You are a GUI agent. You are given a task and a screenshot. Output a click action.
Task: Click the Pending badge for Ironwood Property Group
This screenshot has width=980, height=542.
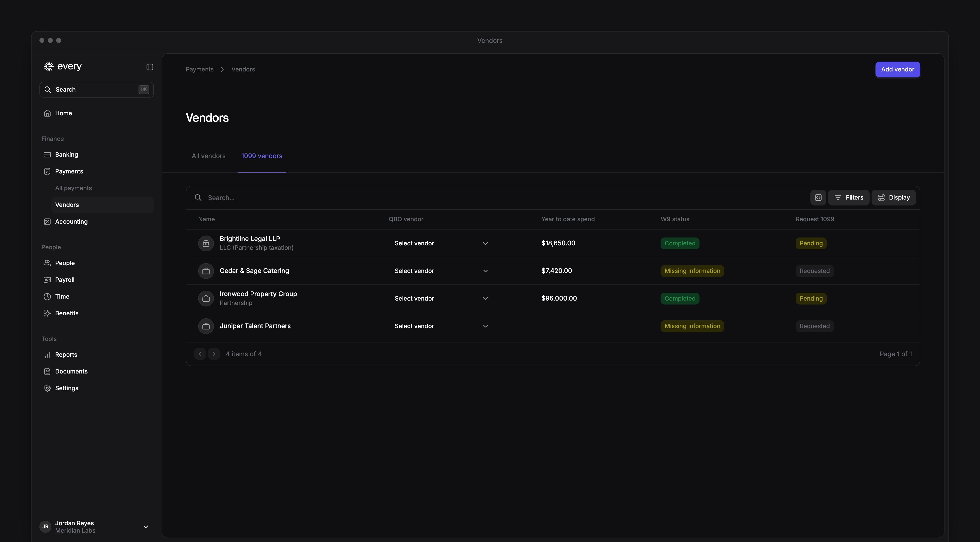point(811,299)
